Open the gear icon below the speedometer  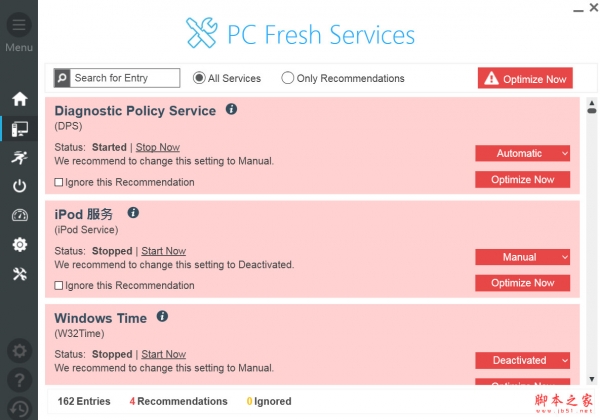[19, 244]
